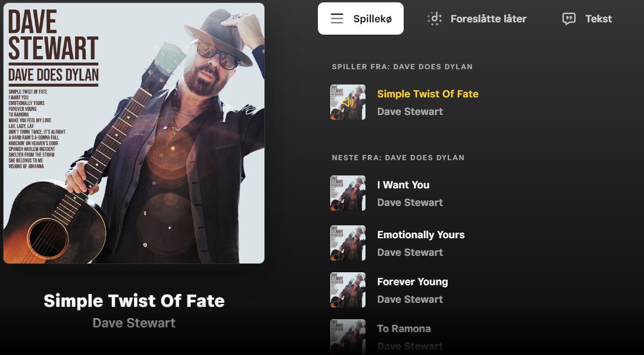644x355 pixels.
Task: Click the To Ramona album thumbnail
Action: [x=348, y=336]
